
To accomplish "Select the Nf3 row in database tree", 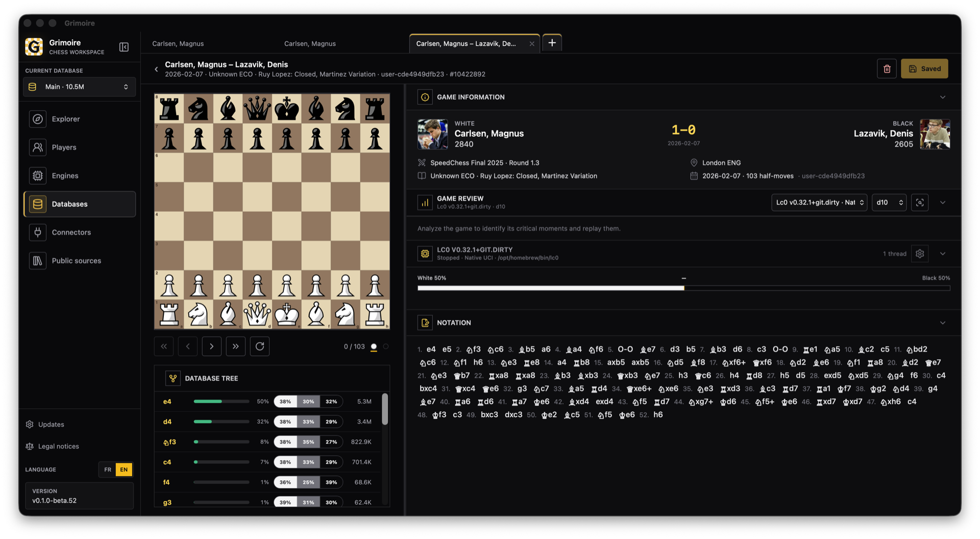I will (x=268, y=443).
